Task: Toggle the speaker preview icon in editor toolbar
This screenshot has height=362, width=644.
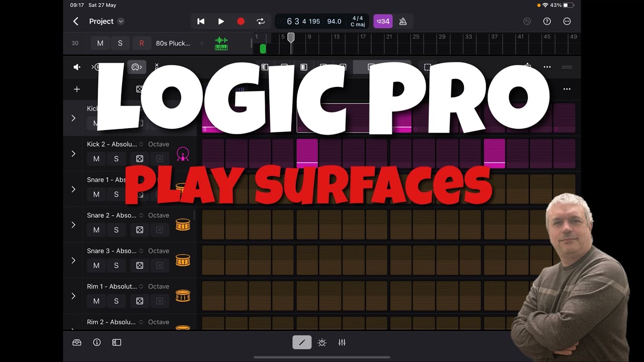Action: pos(77,67)
